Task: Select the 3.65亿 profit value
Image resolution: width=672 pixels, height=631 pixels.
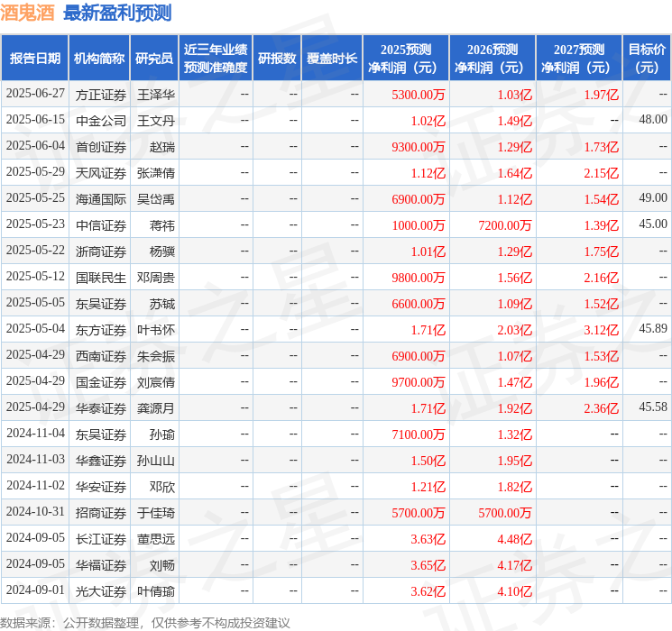Action: click(x=428, y=565)
